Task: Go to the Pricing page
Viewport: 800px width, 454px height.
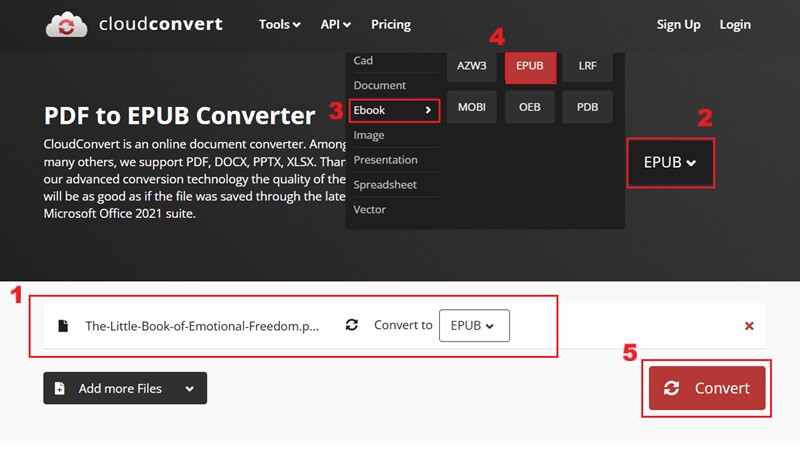Action: click(391, 24)
